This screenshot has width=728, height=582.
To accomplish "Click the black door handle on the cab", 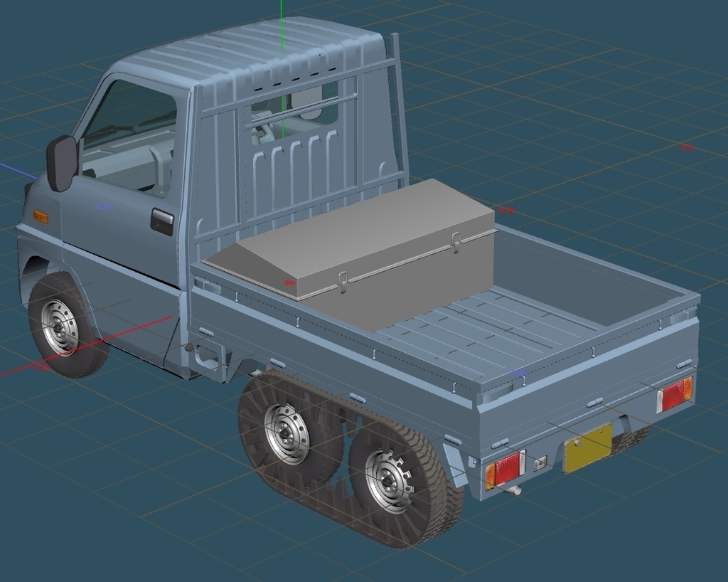I will tap(162, 220).
